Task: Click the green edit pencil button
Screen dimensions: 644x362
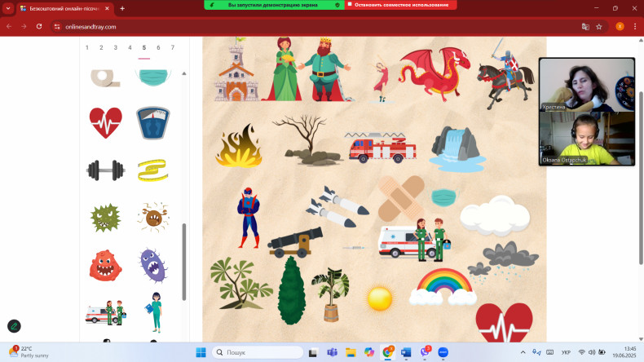Action: [14, 325]
